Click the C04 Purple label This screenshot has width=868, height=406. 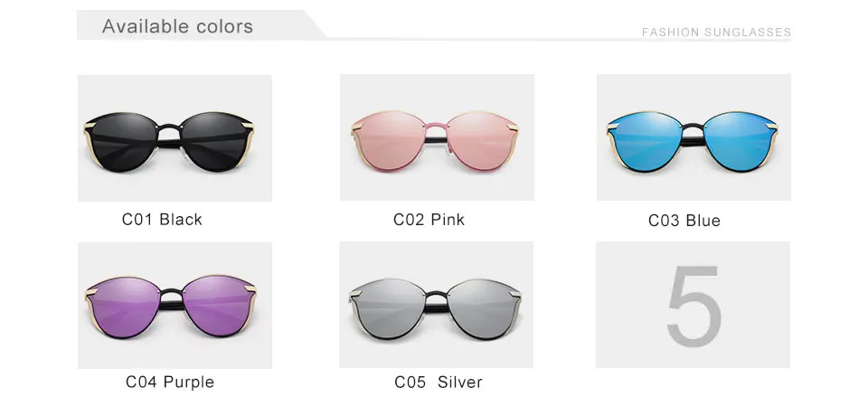pos(170,382)
